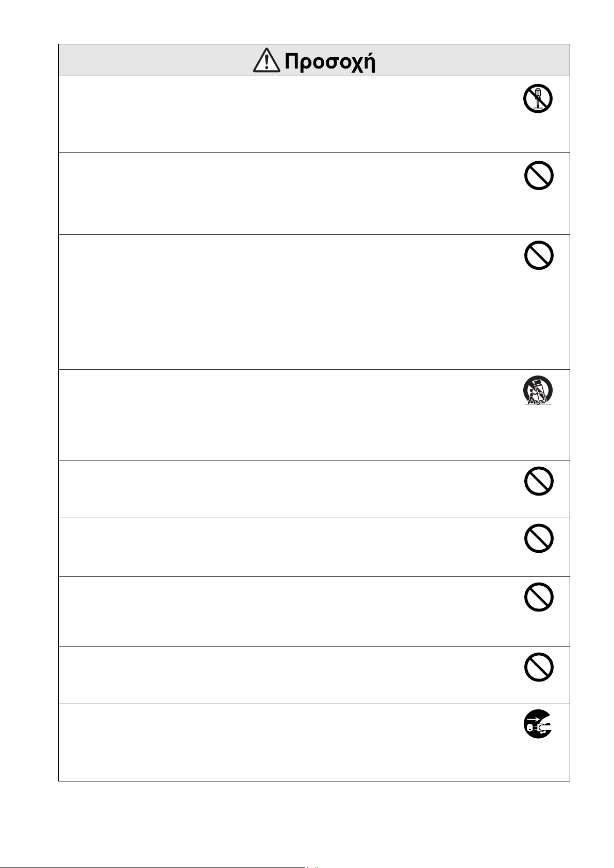Click blank cell left of the cart icon

[x=284, y=415]
